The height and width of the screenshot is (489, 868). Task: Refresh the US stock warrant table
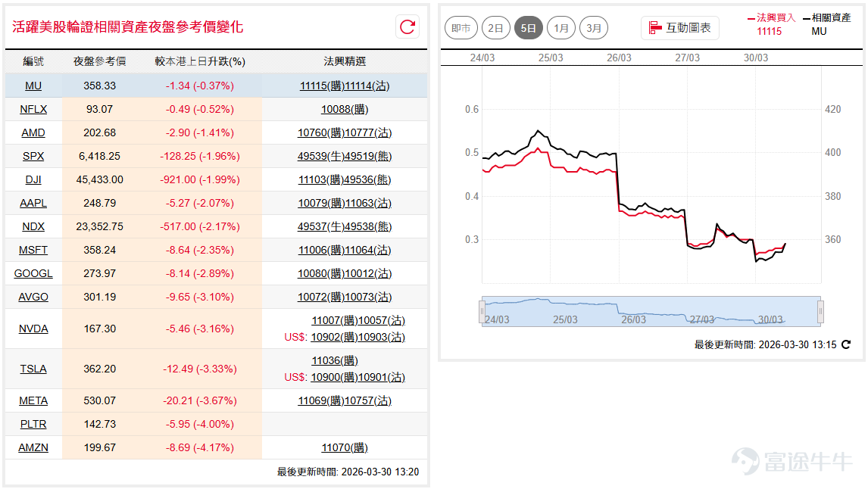pyautogui.click(x=407, y=26)
